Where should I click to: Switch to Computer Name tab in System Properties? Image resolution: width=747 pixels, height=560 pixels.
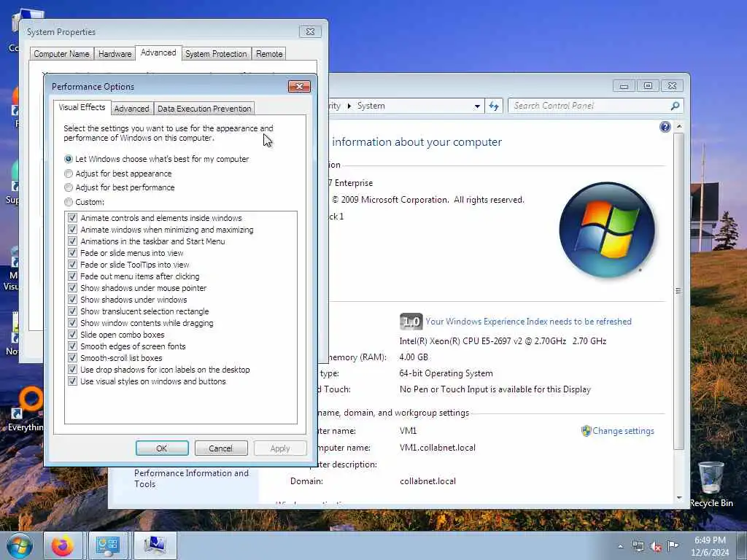point(61,54)
